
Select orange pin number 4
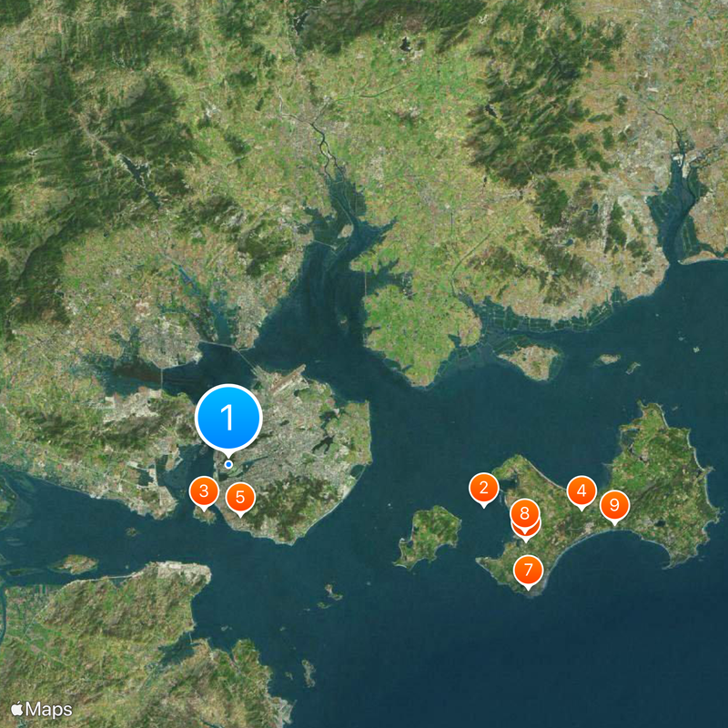581,491
